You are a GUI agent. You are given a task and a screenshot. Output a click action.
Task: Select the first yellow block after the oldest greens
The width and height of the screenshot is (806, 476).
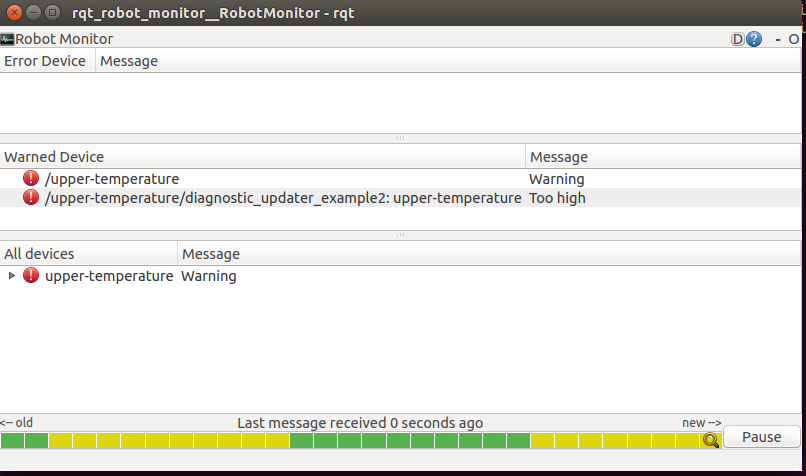(x=61, y=441)
